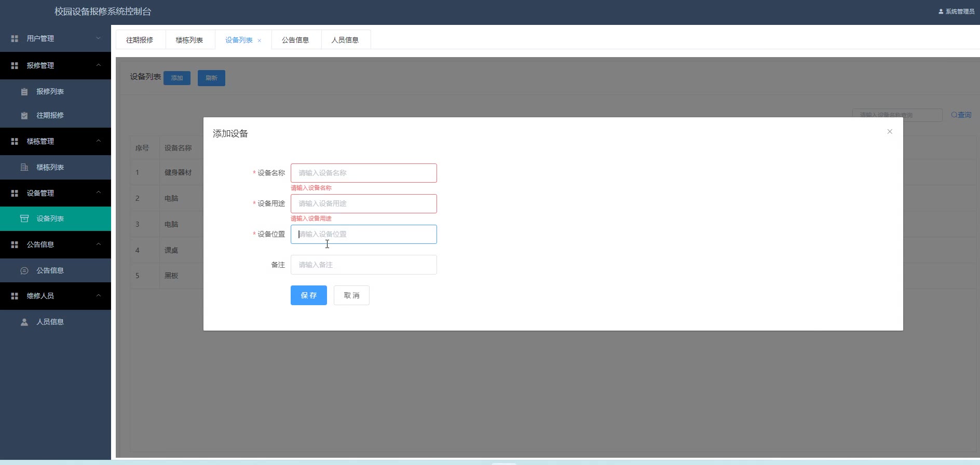The height and width of the screenshot is (465, 980).
Task: Collapse the 楼栋管理 chevron
Action: pos(99,141)
